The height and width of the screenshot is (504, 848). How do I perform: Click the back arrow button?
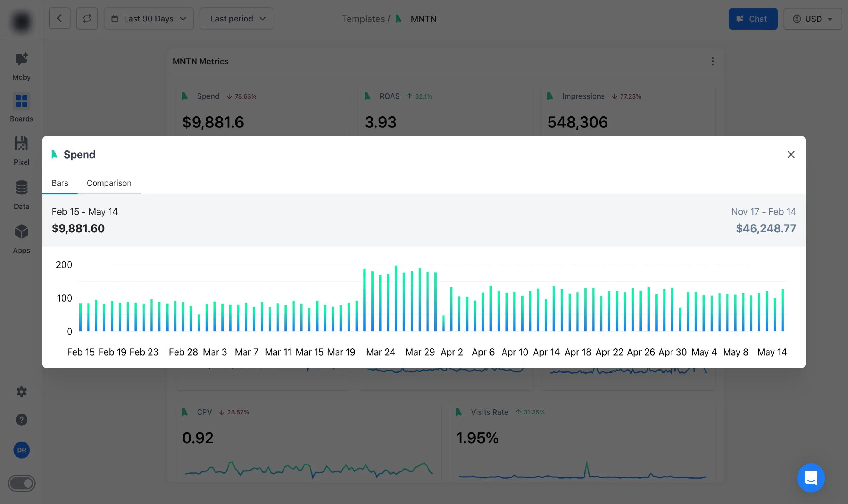pos(59,19)
